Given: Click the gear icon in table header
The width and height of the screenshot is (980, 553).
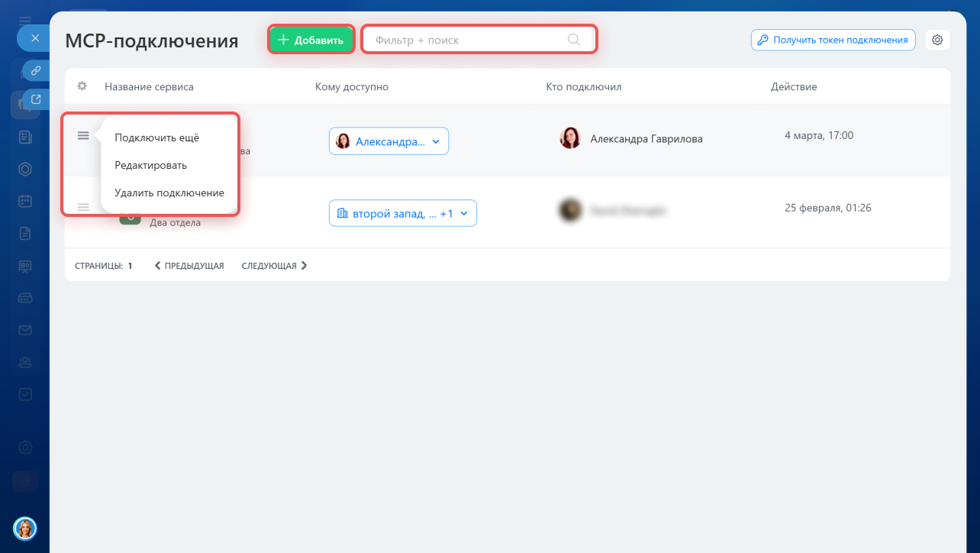Looking at the screenshot, I should [x=82, y=86].
